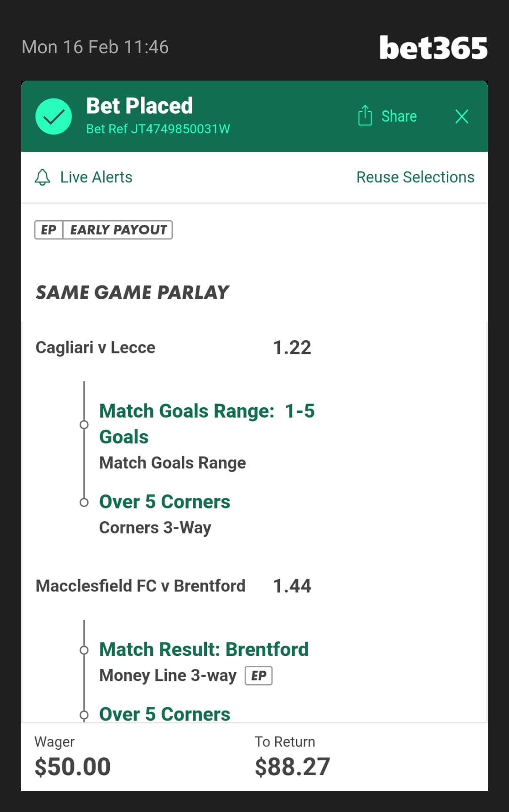Tap the Match Result Brentford leg marker

point(84,650)
